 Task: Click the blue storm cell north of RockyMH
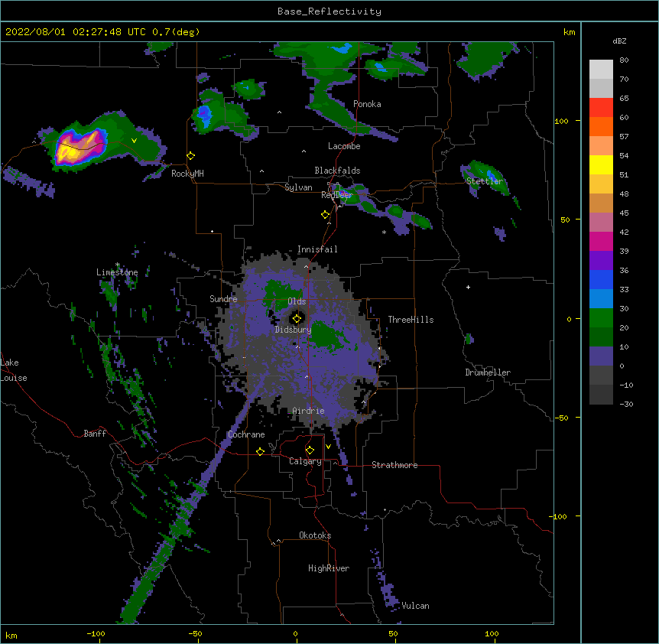coord(204,115)
